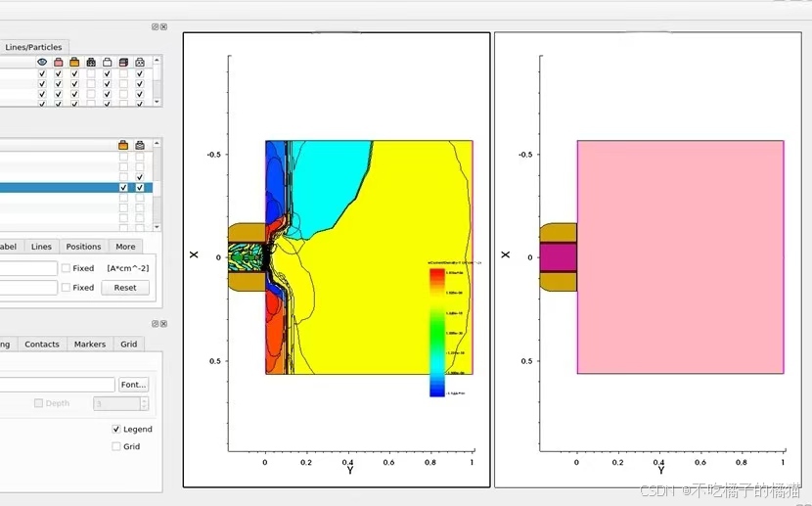Screen dimensions: 812x506
Task: Uncheck the checked box just above the highlighted row
Action: (140, 177)
